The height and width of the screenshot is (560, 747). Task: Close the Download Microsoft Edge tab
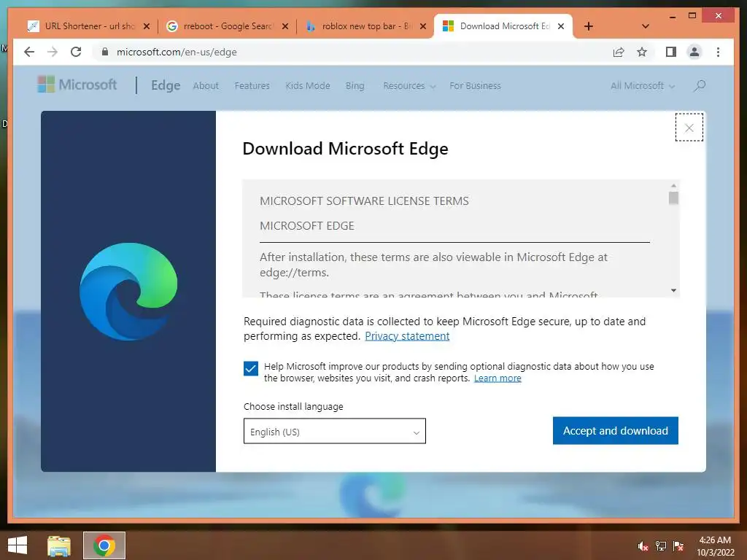(x=561, y=26)
